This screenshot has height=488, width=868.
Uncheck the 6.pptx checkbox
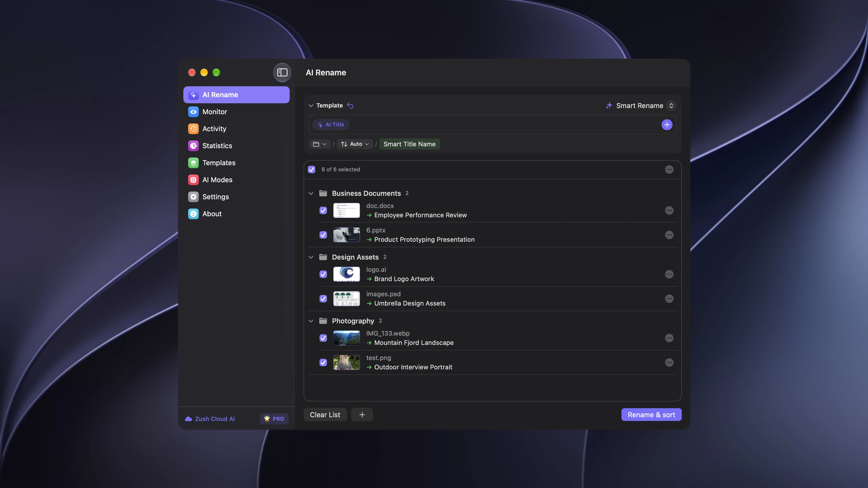coord(323,235)
